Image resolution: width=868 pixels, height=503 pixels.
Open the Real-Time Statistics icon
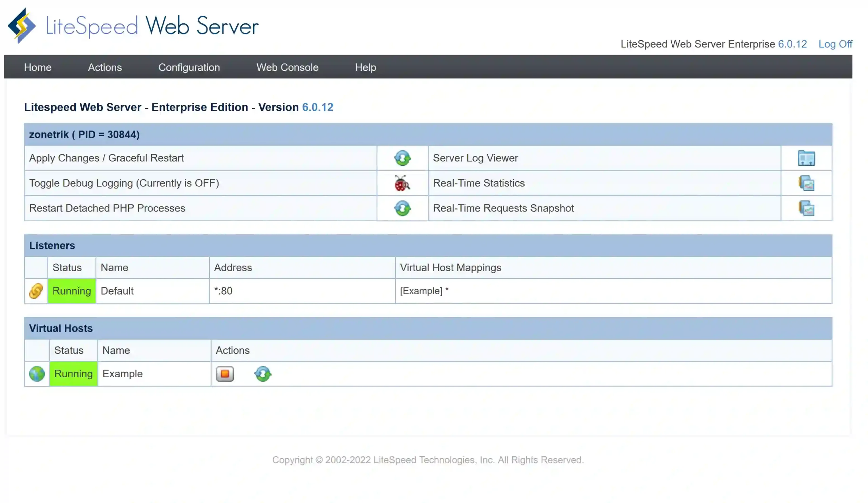click(x=806, y=183)
